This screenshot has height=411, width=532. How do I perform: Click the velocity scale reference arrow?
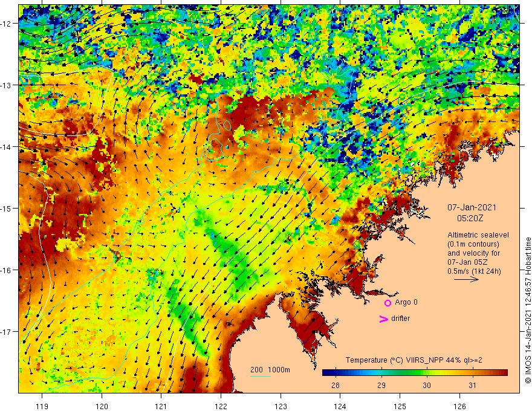tap(466, 279)
